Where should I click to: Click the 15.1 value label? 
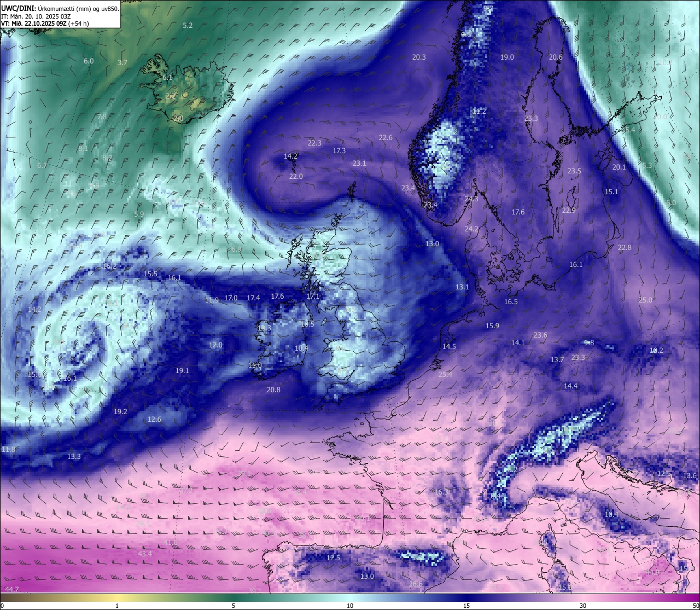click(x=611, y=192)
